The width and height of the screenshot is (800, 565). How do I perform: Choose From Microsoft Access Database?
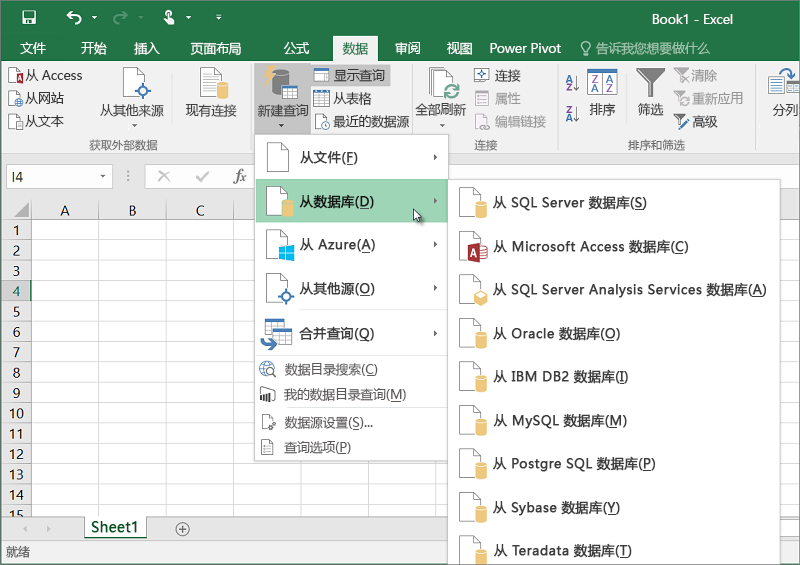614,247
